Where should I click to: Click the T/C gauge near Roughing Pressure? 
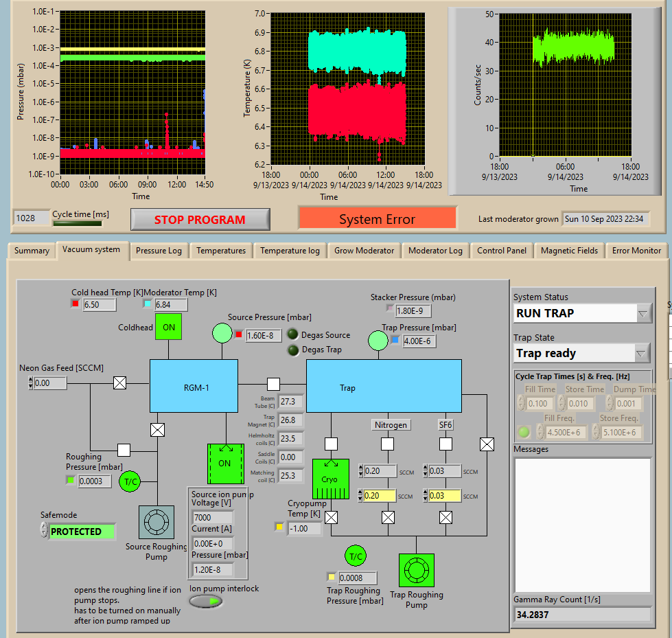pos(130,481)
